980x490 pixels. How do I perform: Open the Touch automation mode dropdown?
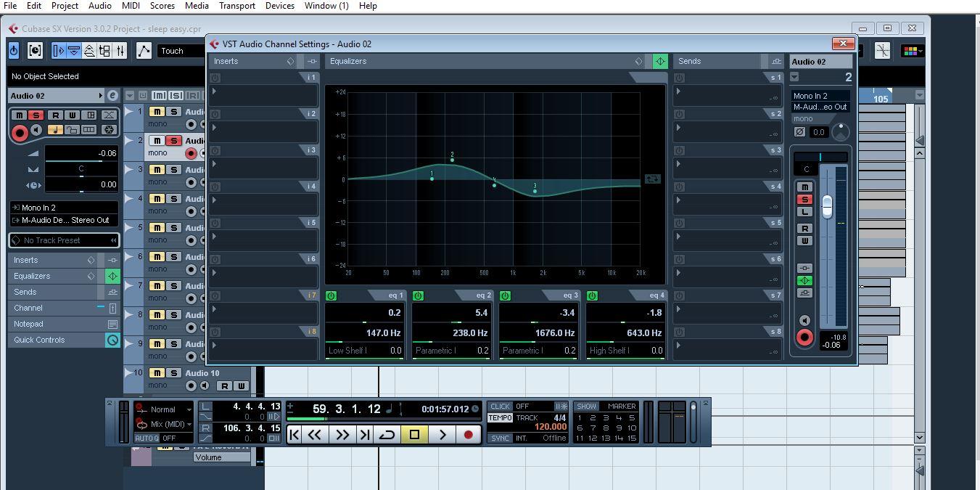(181, 51)
